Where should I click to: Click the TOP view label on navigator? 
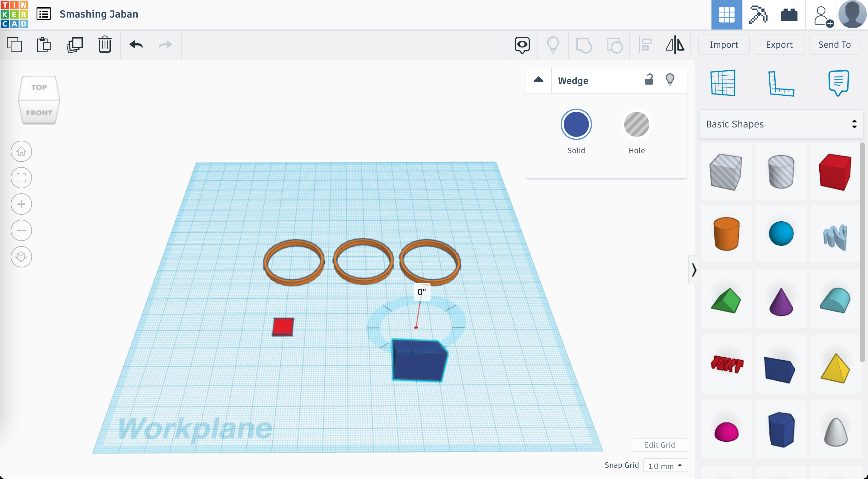point(39,87)
